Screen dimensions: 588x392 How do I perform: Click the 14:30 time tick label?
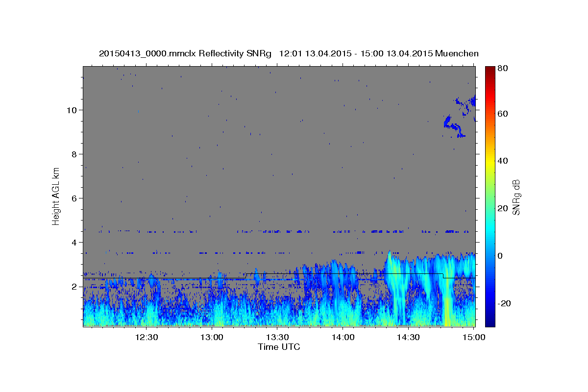pos(408,337)
